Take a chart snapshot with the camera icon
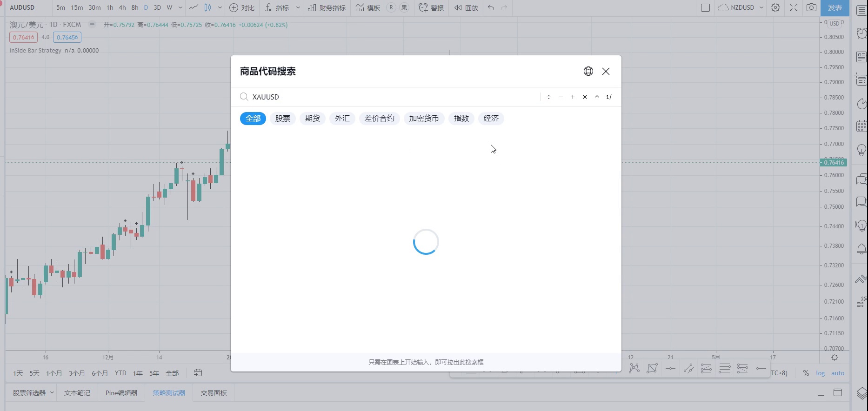 click(811, 7)
